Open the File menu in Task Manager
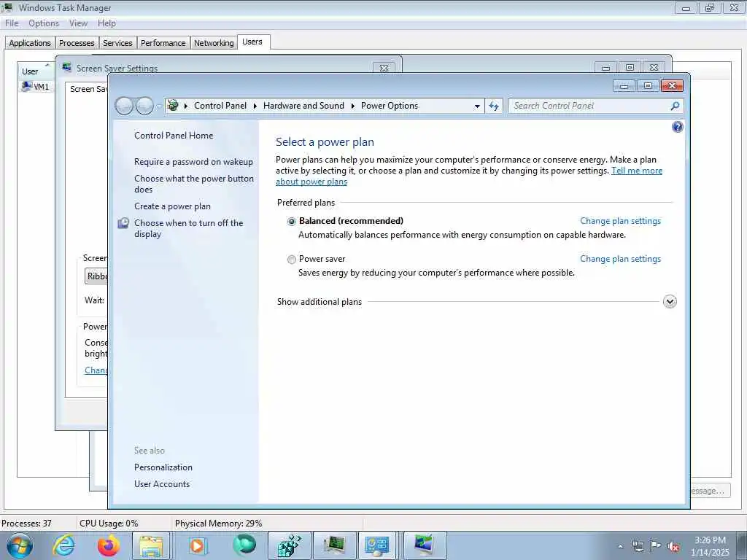 coord(12,23)
